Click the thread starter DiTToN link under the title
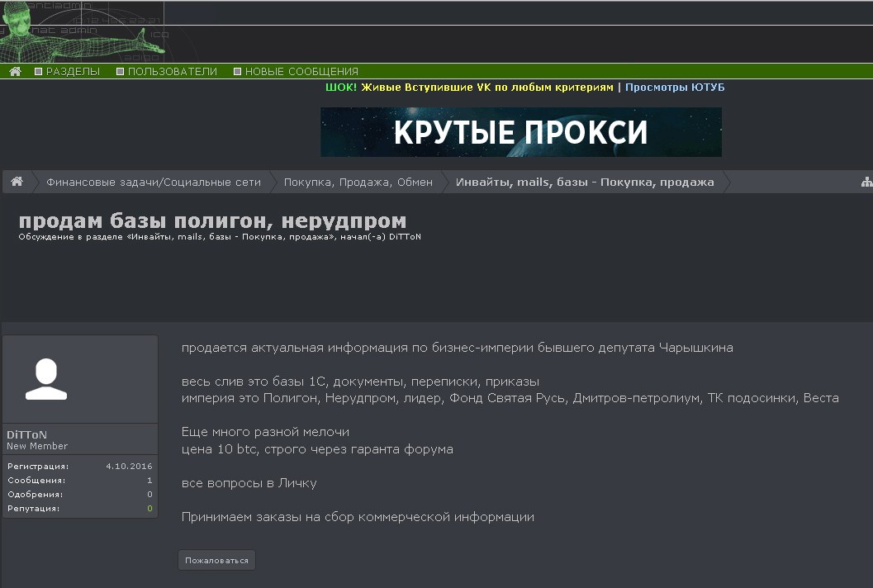The image size is (873, 588). click(x=405, y=237)
